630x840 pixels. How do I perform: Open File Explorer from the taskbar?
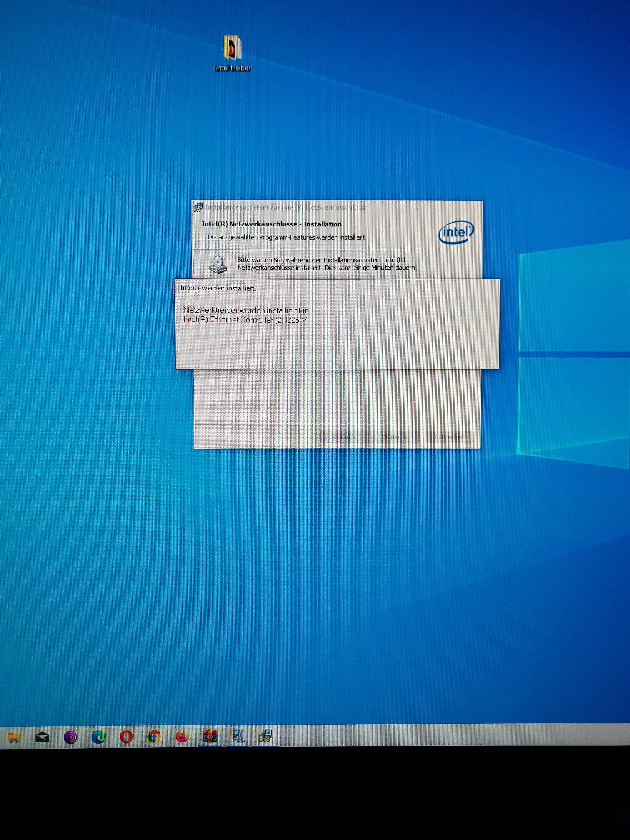14,738
